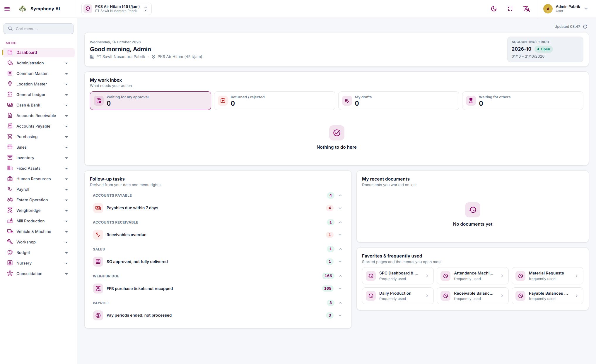The height and width of the screenshot is (364, 596).
Task: Click the Mill Production sidebar icon
Action: [10, 221]
